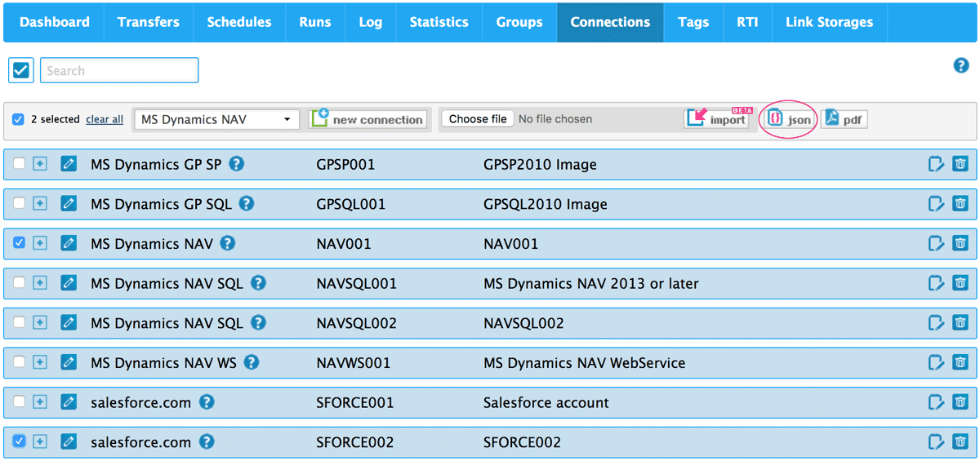The width and height of the screenshot is (980, 461).
Task: Check the NAVWS001 row checkbox
Action: coord(19,362)
